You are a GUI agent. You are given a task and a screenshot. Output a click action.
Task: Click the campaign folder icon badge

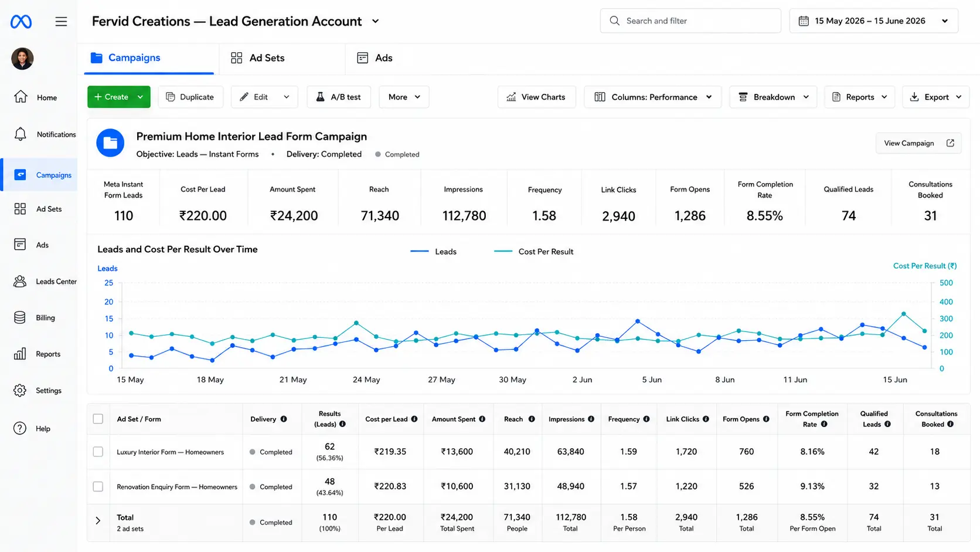point(110,143)
